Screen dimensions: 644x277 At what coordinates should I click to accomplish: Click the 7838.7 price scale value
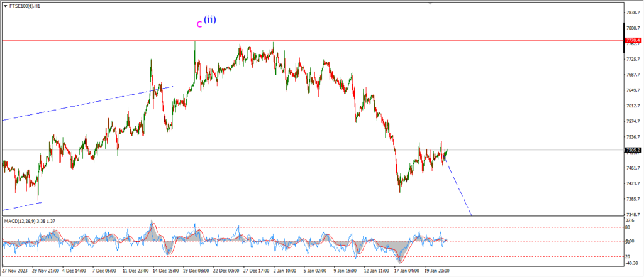(633, 13)
